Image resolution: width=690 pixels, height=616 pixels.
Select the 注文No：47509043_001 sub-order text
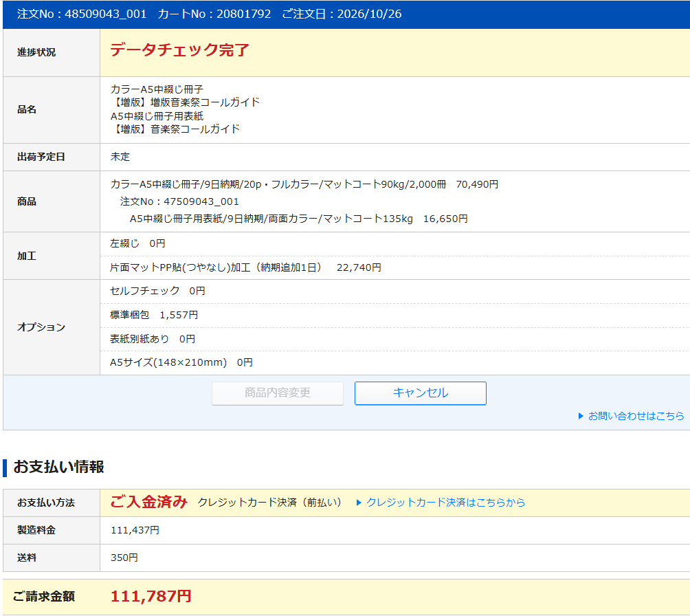(x=179, y=201)
